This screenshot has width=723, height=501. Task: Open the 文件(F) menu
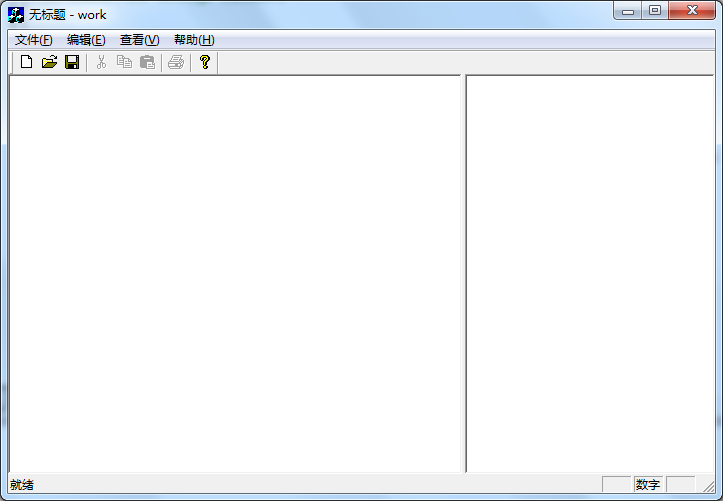34,40
